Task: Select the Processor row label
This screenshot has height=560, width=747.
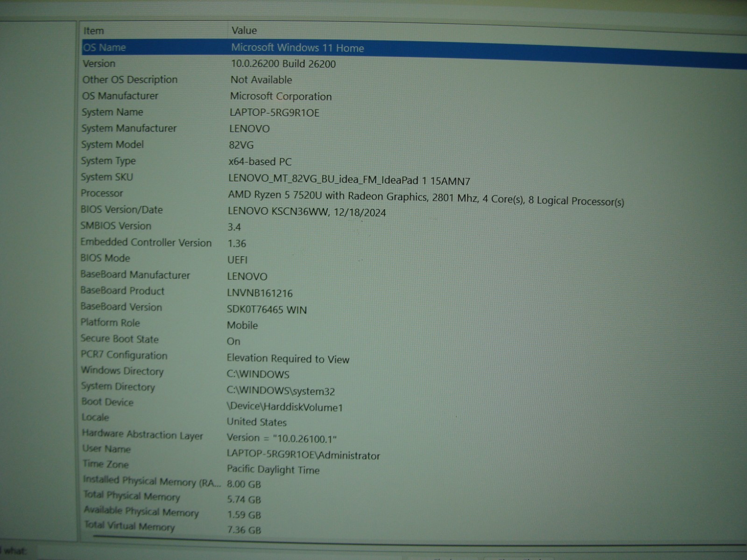Action: pos(102,193)
